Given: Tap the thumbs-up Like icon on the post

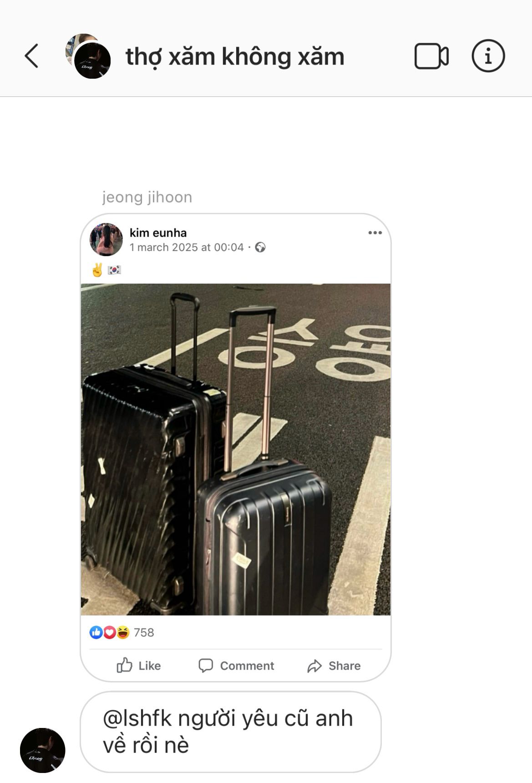Looking at the screenshot, I should tap(124, 665).
